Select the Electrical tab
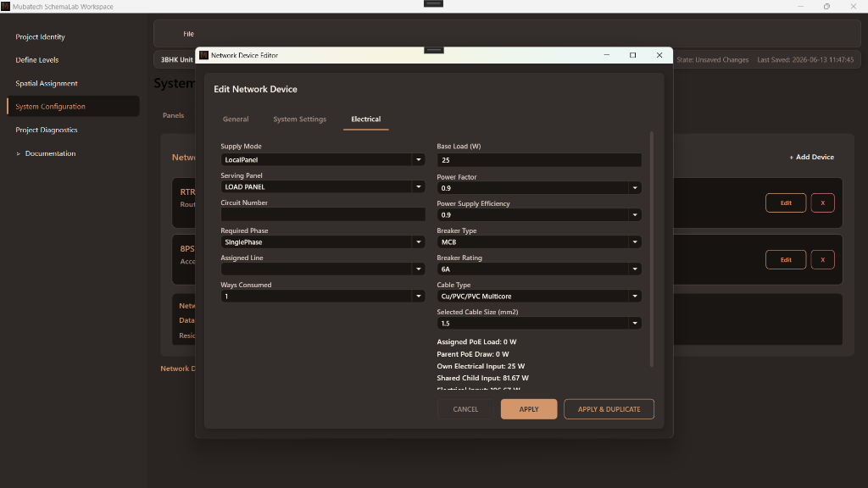Viewport: 868px width, 488px height. [366, 119]
